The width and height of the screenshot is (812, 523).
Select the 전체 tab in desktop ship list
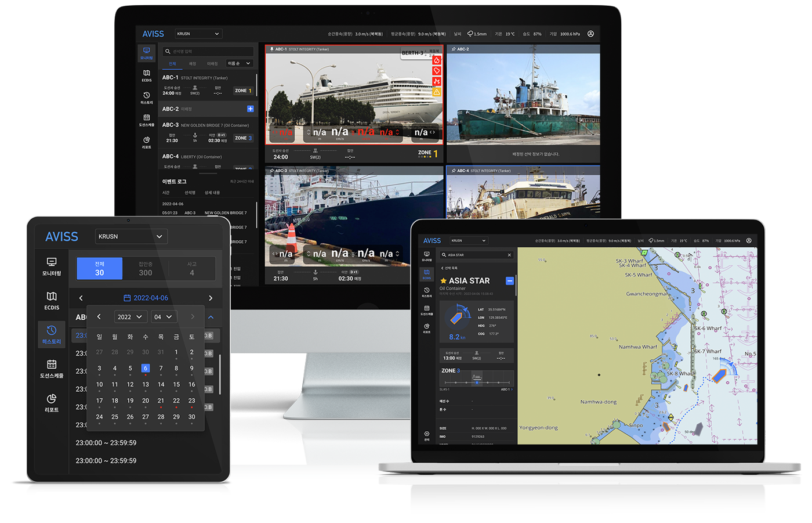coord(172,64)
